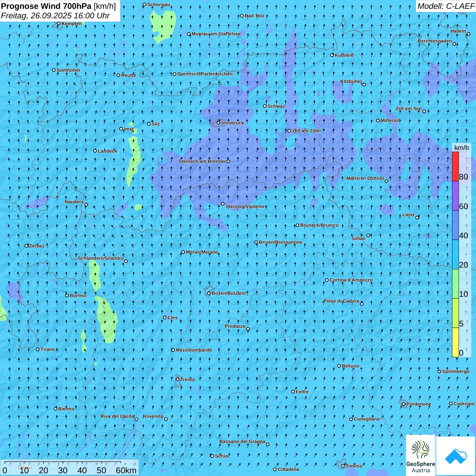Image resolution: width=476 pixels, height=476 pixels.
Task: Click the 'Codroipo' label
Action: click(x=464, y=404)
